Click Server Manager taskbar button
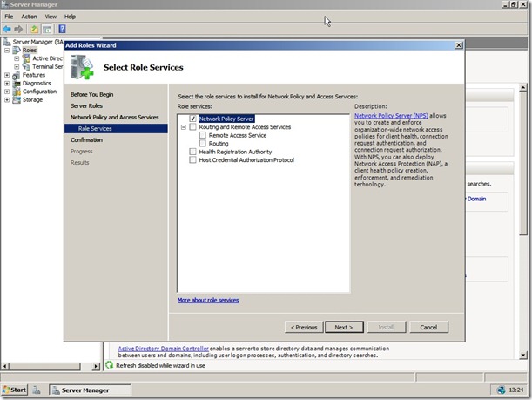 90,390
